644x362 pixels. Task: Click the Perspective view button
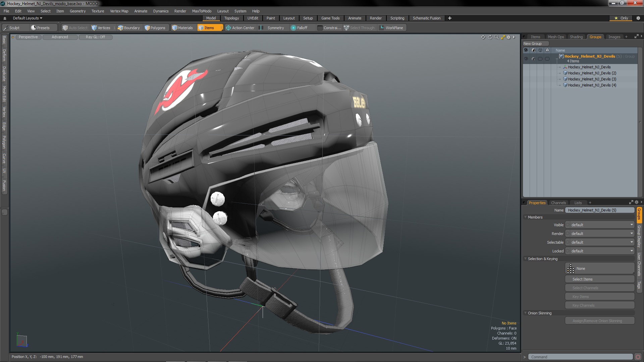[x=28, y=37]
